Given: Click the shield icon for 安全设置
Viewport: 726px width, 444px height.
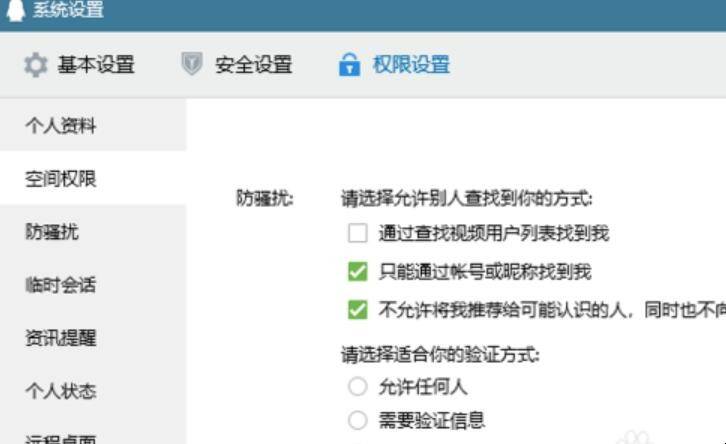Looking at the screenshot, I should coord(192,64).
